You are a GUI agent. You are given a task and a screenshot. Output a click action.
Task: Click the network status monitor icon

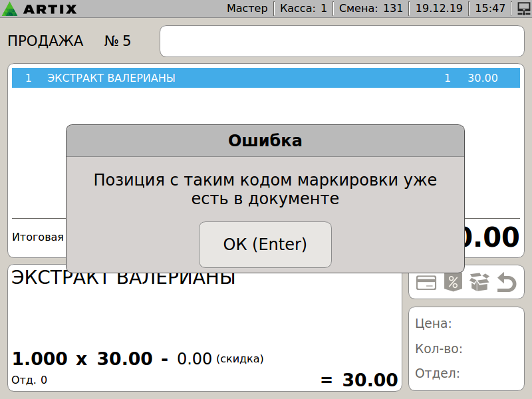pyautogui.click(x=524, y=9)
